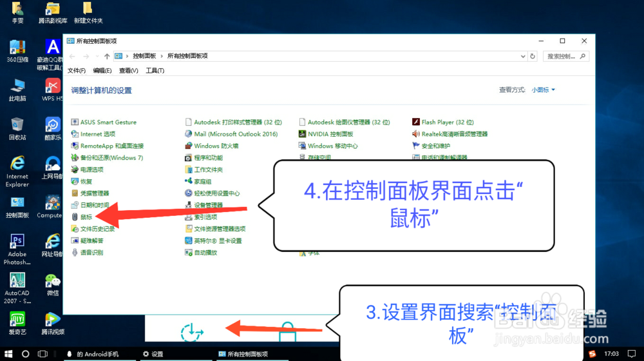Viewport: 644px width, 361px height.
Task: Select the 此电脑 desktop icon
Action: click(17, 90)
